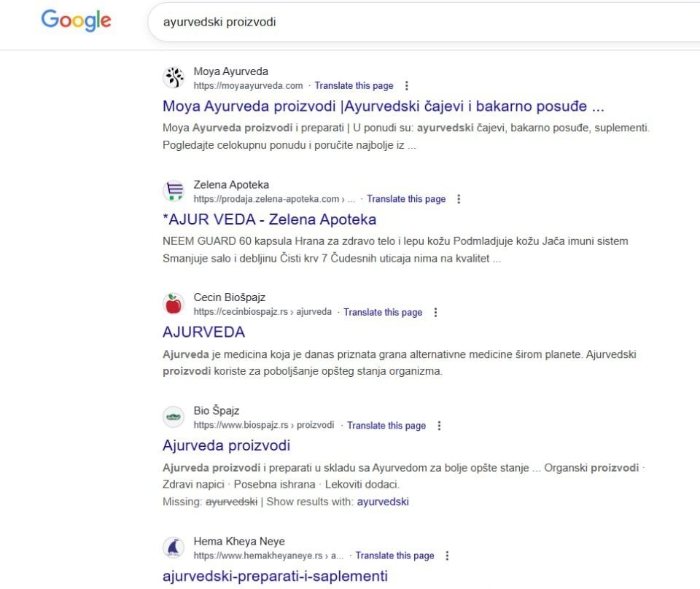The image size is (700, 589).
Task: Open three-dot menu for Cecin Biošpajz result
Action: pyautogui.click(x=435, y=312)
